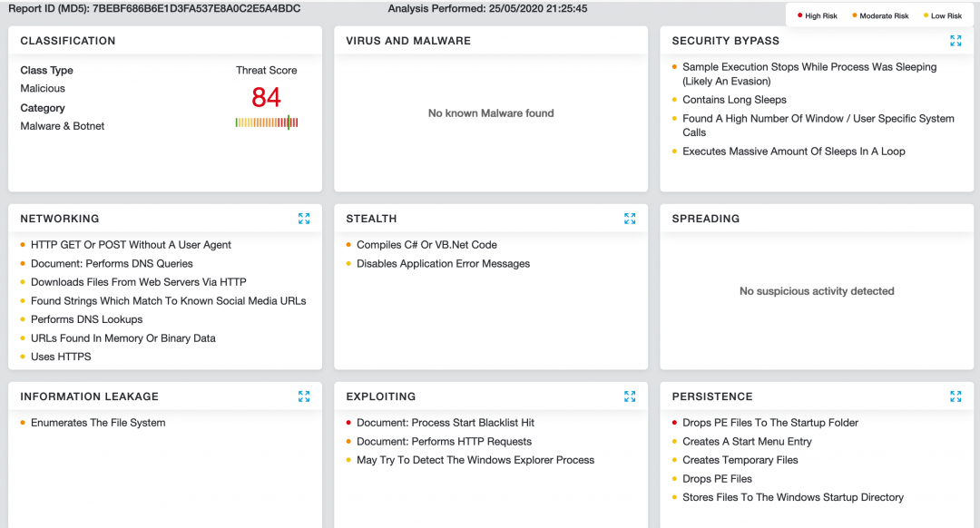Select 'Stores Files To The Windows Startup Directory'
The image size is (980, 528).
tap(793, 497)
